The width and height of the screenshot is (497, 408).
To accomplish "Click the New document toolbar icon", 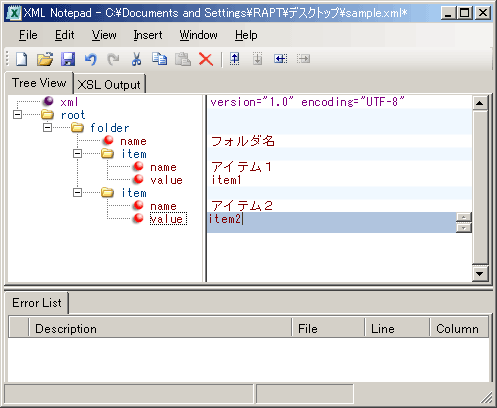I will tap(22, 59).
